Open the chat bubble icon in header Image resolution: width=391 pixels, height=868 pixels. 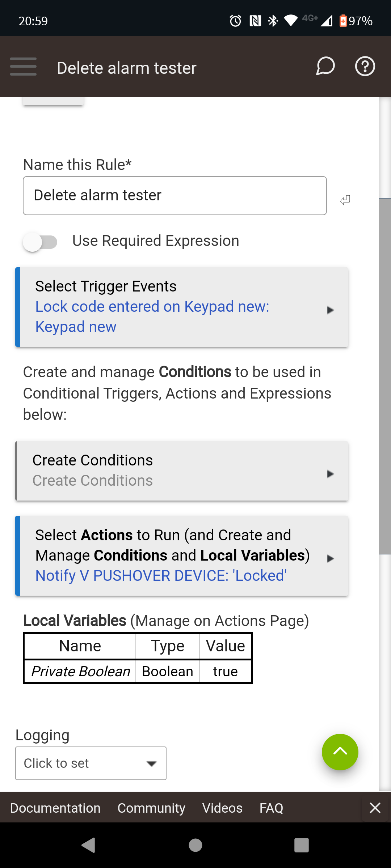[x=325, y=67]
